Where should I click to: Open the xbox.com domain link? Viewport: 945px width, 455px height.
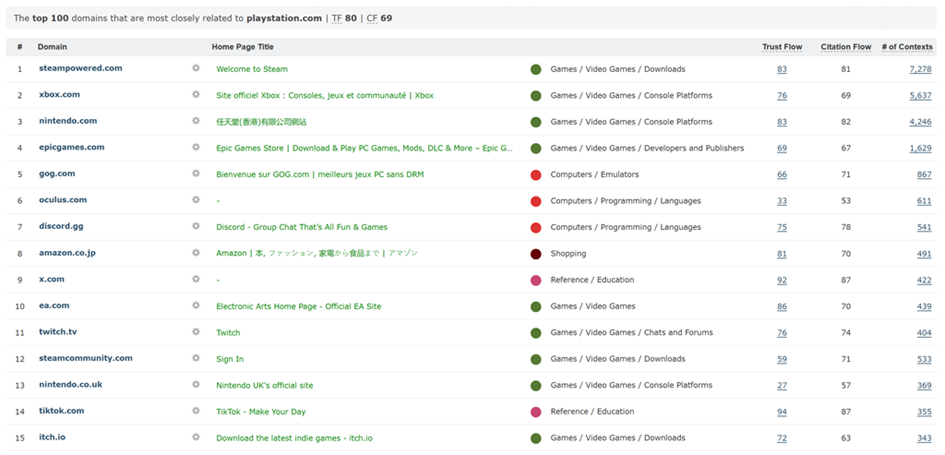point(59,95)
